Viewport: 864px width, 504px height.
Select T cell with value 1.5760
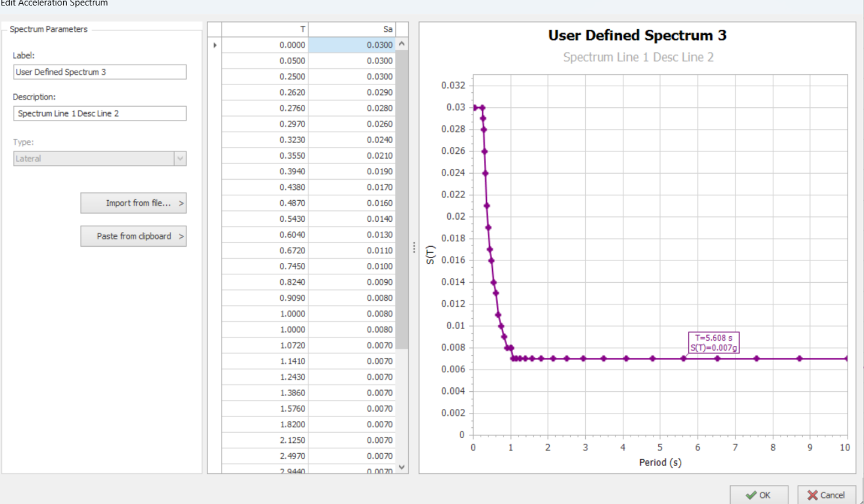(265, 408)
